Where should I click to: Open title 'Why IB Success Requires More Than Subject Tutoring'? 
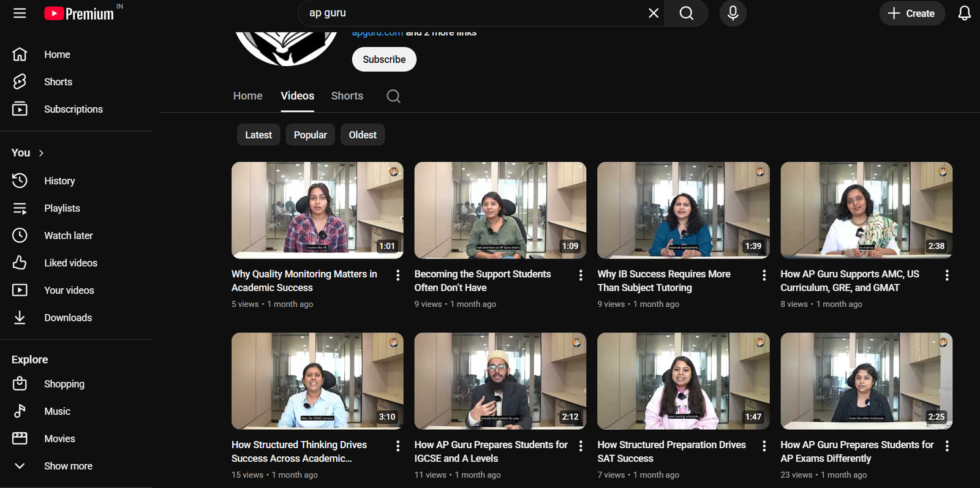pos(664,281)
